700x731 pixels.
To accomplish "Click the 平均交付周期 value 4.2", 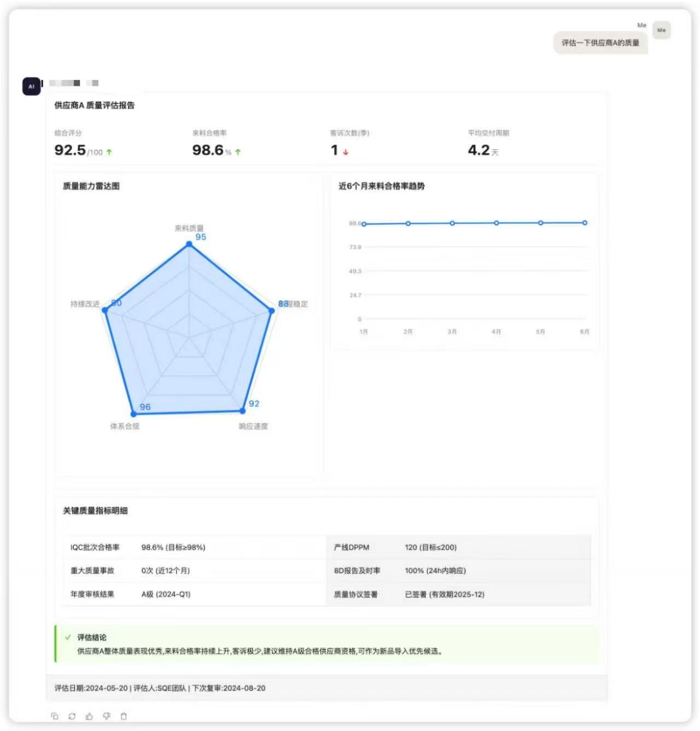I will click(x=479, y=150).
